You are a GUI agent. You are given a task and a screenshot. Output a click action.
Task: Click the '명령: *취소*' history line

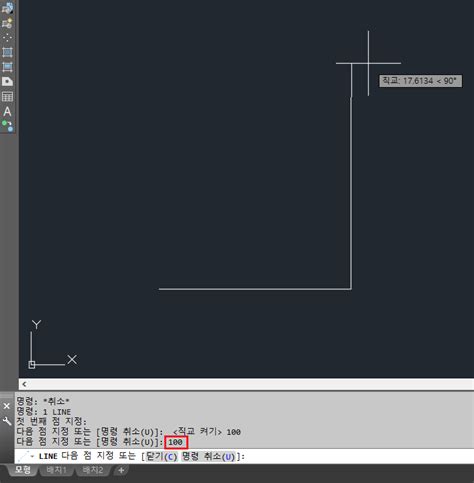click(x=43, y=401)
